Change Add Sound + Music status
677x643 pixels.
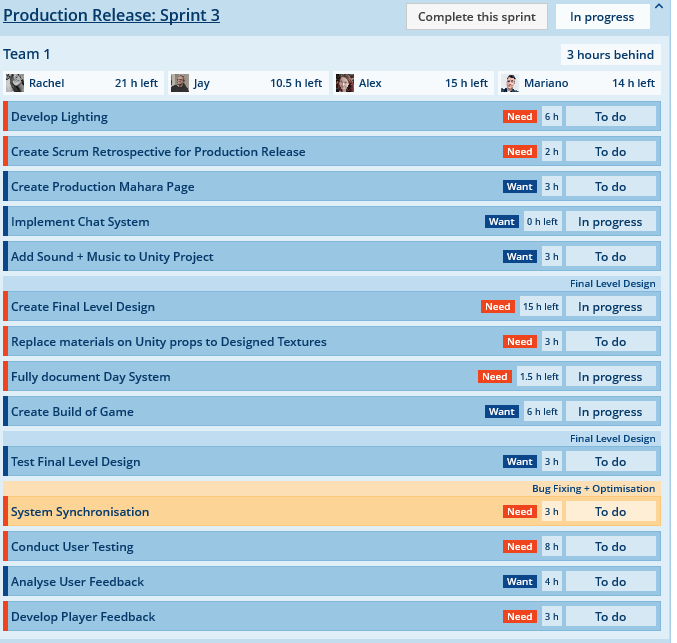[611, 257]
